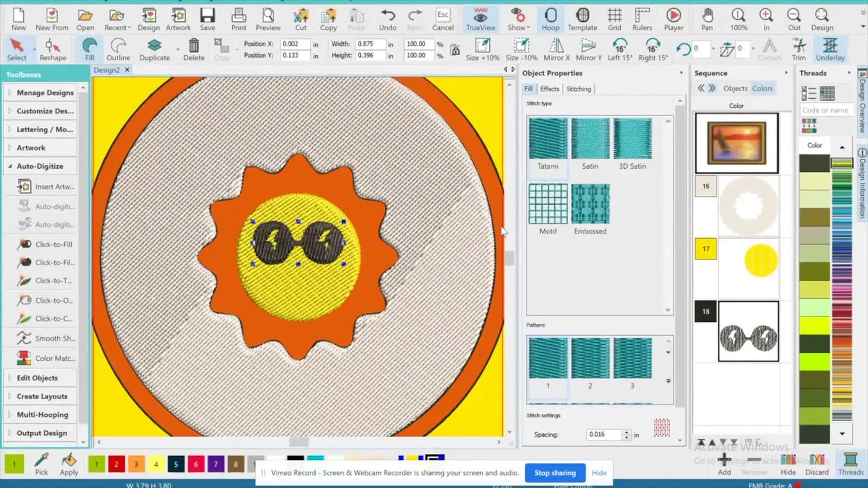Click the Mirror X icon
868x488 pixels.
click(x=556, y=48)
